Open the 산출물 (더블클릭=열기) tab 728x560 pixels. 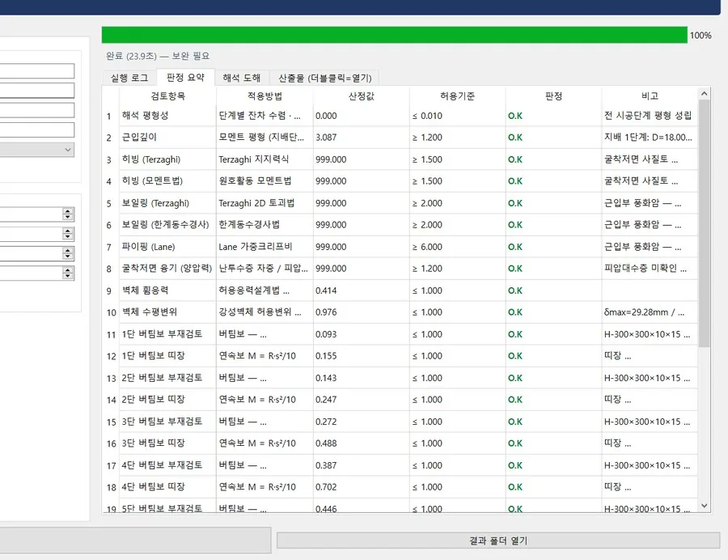pos(324,78)
